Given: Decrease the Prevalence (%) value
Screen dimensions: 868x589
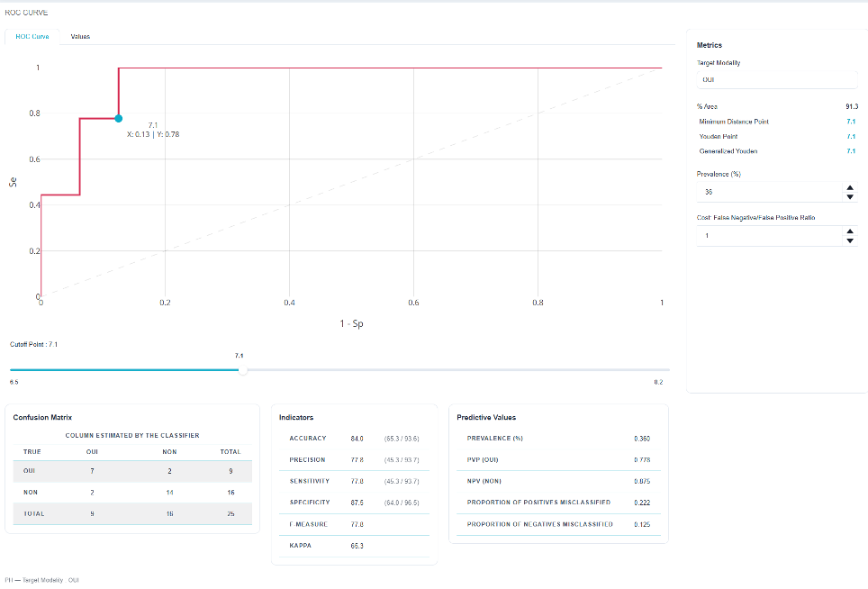Looking at the screenshot, I should point(850,197).
